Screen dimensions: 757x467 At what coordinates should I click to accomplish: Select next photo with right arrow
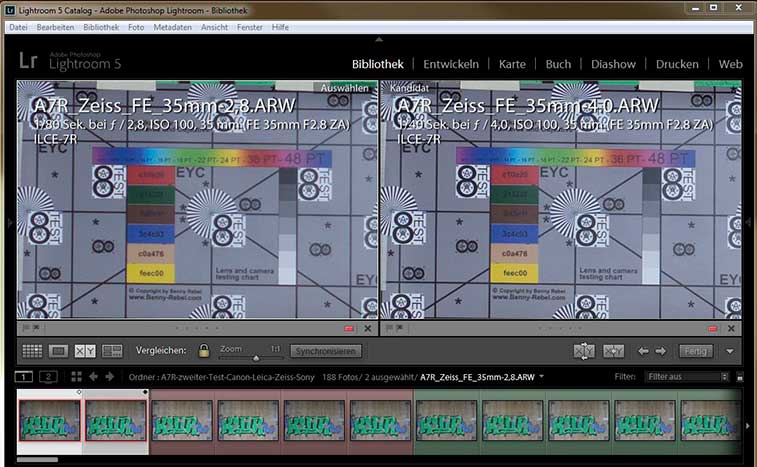click(661, 351)
